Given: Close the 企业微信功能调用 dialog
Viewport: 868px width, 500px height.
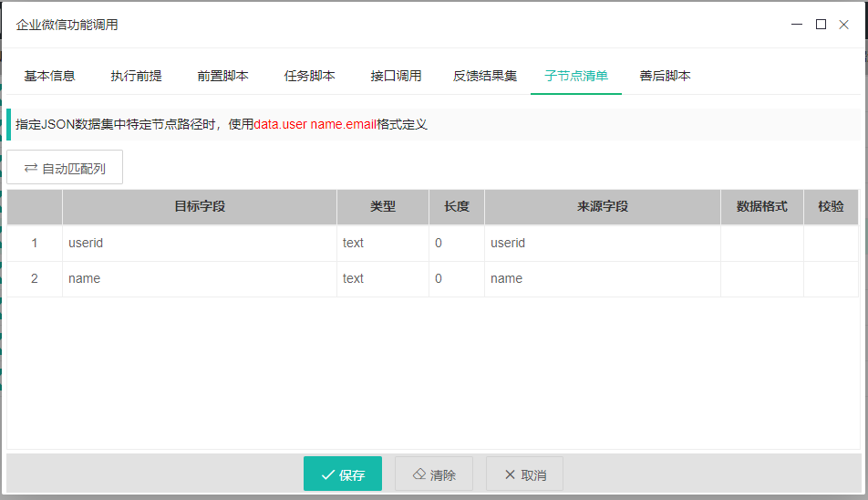Looking at the screenshot, I should pyautogui.click(x=843, y=25).
